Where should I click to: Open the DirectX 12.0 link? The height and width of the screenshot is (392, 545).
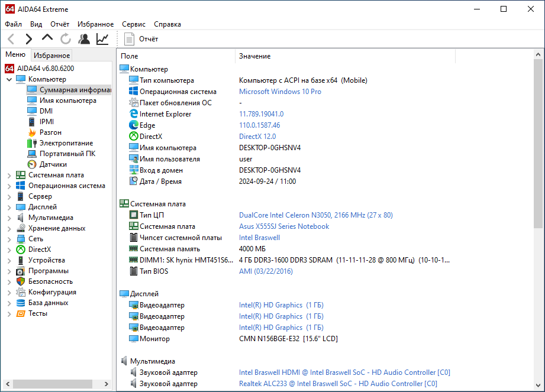click(x=257, y=137)
